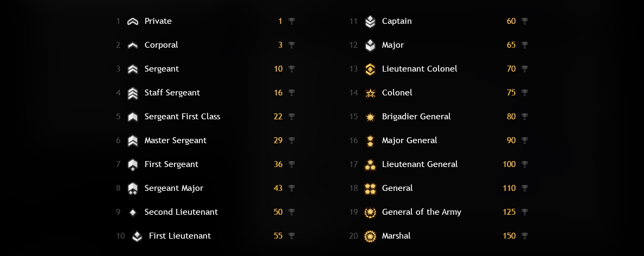
Task: Select the Marshal wreath insignia icon
Action: [370, 236]
